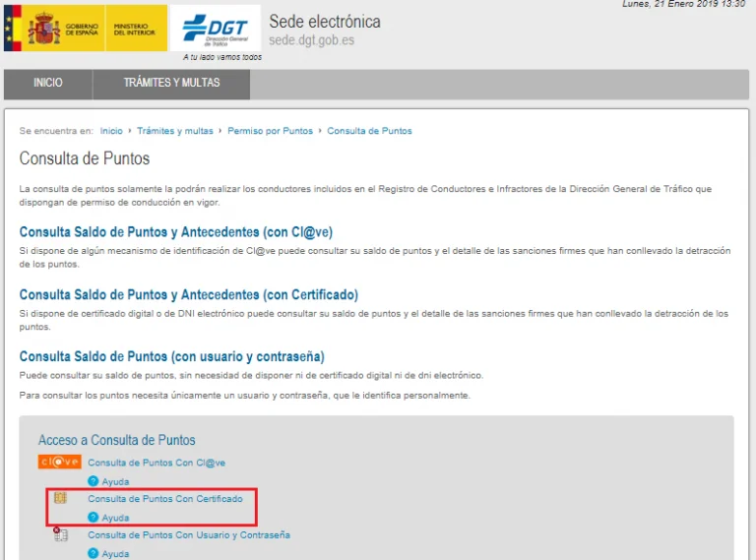Select Consulta de Puntos Con Cl@ve link

pyautogui.click(x=157, y=463)
